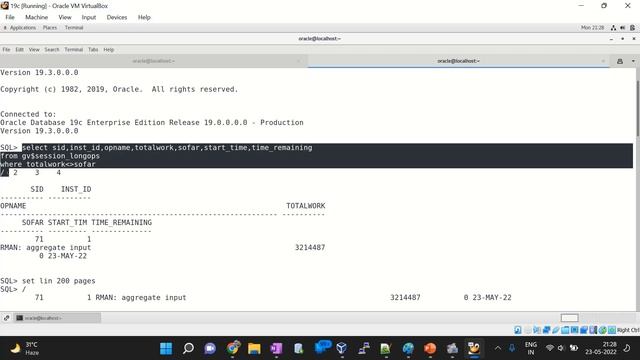Viewport: 640px width, 360px height.
Task: Open the terminal View menu
Action: click(34, 49)
